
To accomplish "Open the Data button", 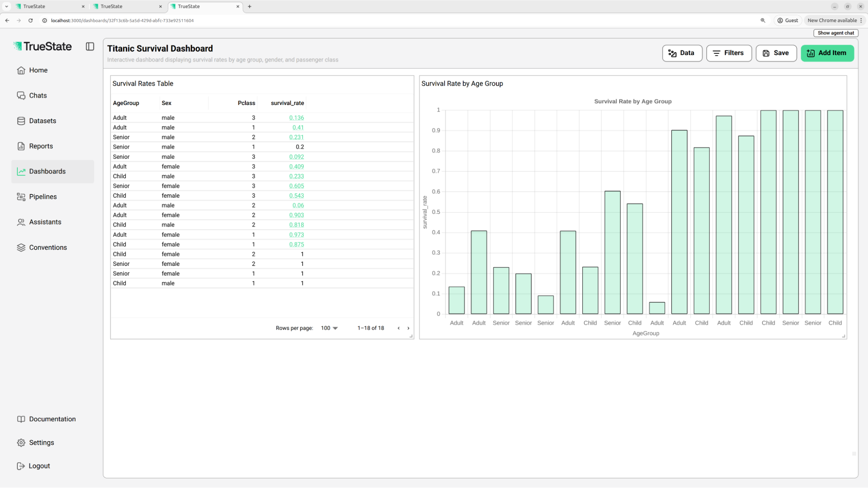I will [682, 53].
